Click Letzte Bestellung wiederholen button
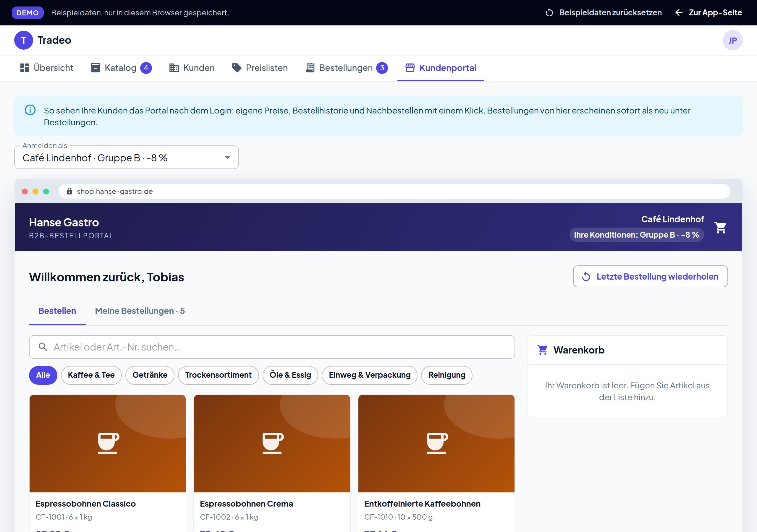This screenshot has height=532, width=757. (x=650, y=277)
